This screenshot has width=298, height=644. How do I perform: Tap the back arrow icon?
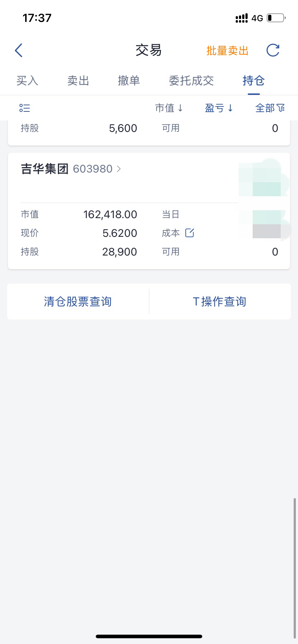[19, 50]
